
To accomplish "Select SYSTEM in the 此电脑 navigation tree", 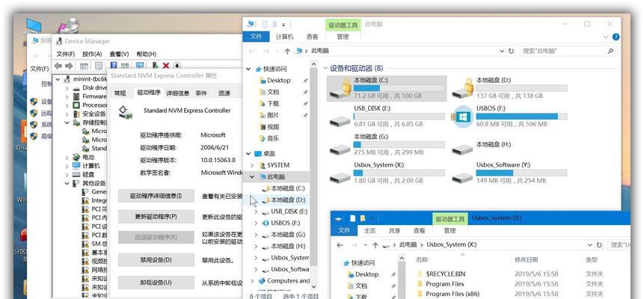I will [x=278, y=165].
